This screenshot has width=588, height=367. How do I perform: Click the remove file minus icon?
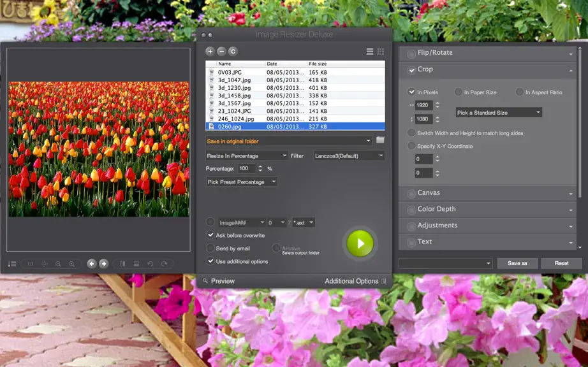pyautogui.click(x=222, y=52)
